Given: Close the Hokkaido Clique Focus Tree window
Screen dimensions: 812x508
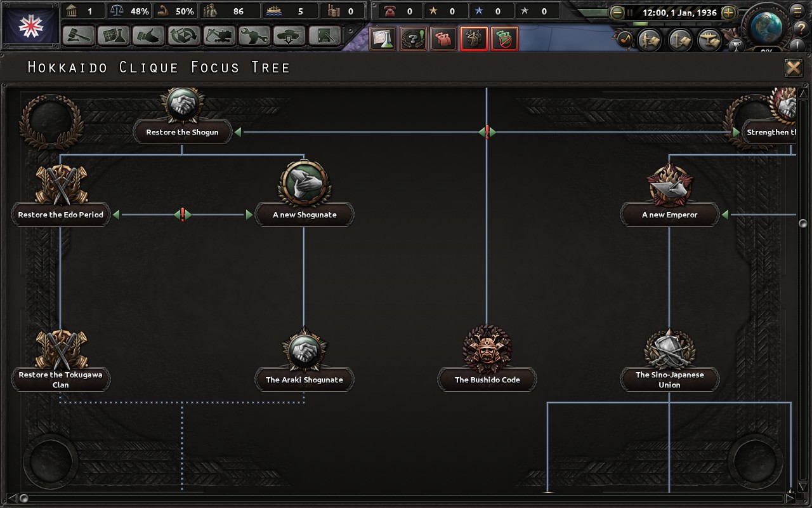Looking at the screenshot, I should click(793, 68).
